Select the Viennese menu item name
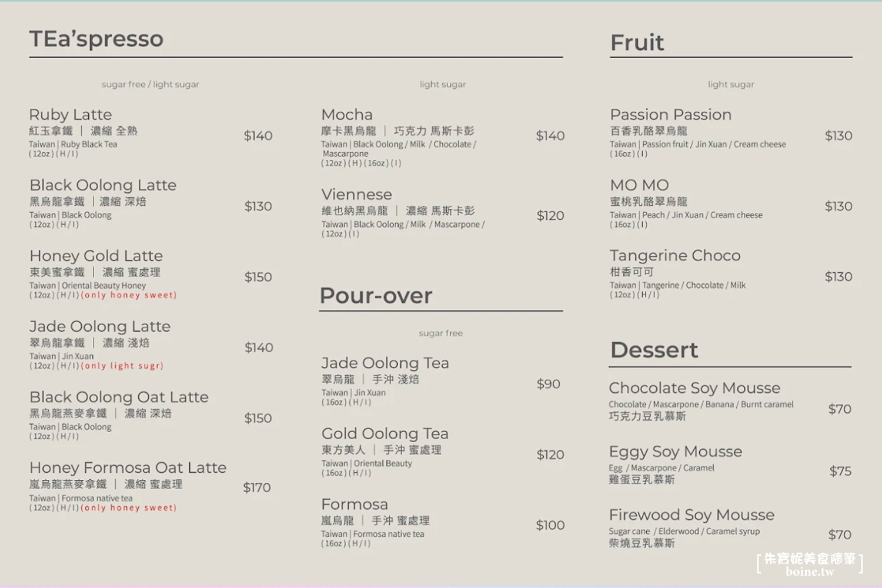 tap(356, 195)
